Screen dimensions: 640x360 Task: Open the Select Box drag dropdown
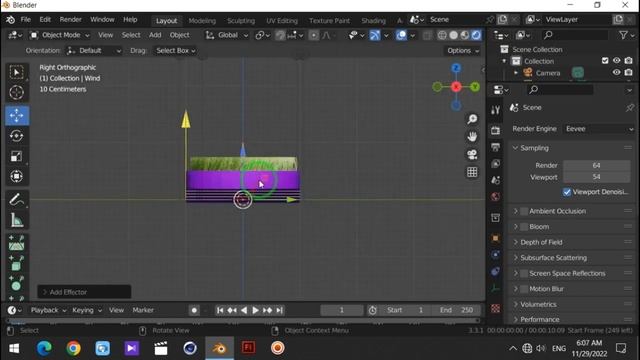pyautogui.click(x=176, y=51)
